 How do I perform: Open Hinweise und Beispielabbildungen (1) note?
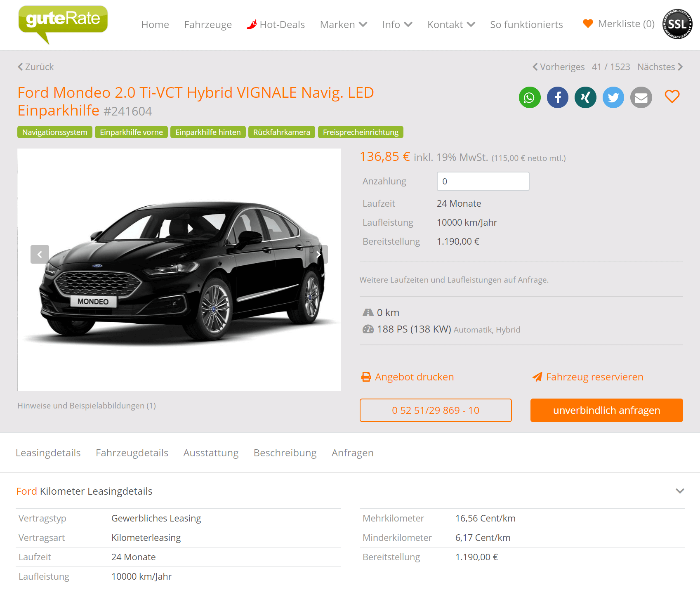point(87,406)
